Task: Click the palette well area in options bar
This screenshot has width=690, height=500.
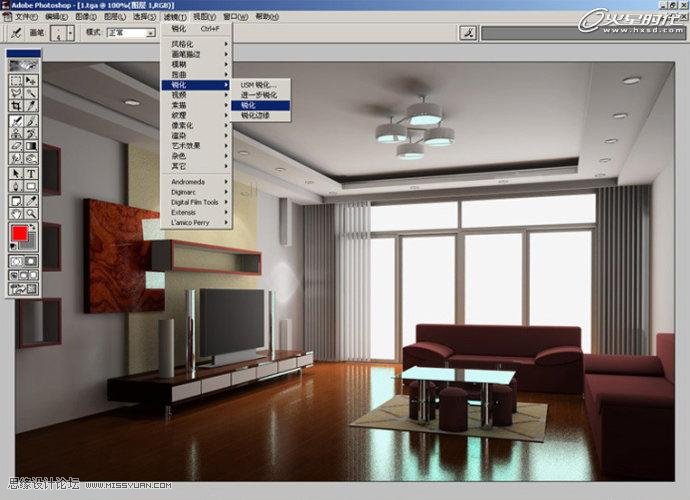Action: coord(580,33)
